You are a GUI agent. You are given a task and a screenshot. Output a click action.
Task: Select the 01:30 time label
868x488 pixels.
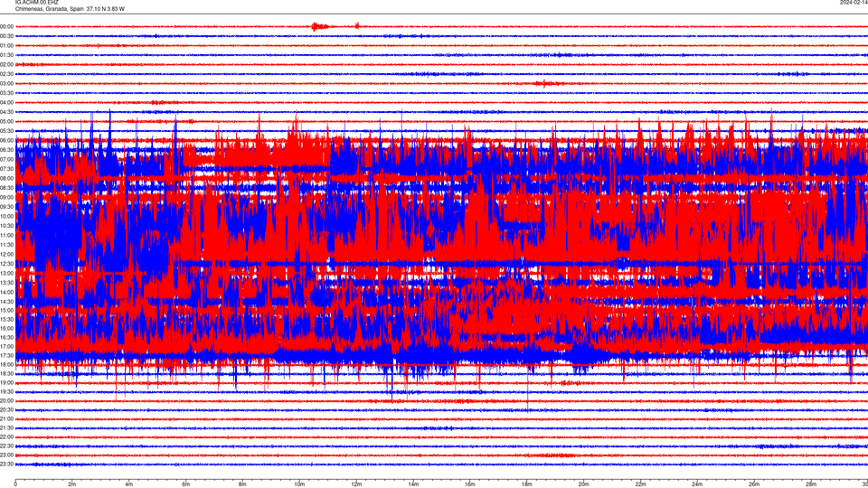click(x=6, y=55)
